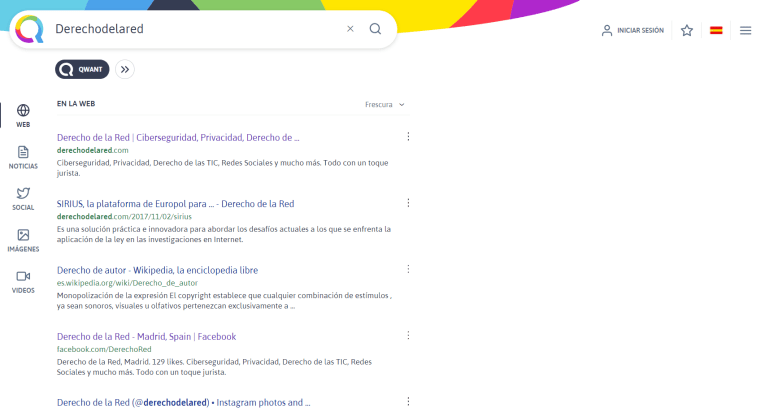Open options for Wikipedia Derecho de autor result
Screen dimensions: 769x412
point(408,269)
